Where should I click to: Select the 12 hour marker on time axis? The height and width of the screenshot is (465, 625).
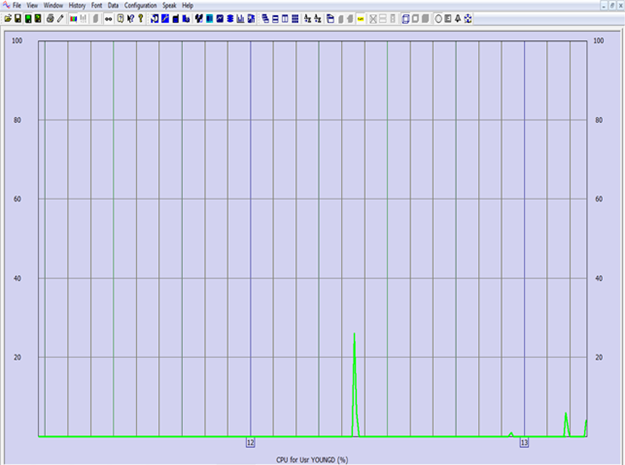[x=251, y=441]
